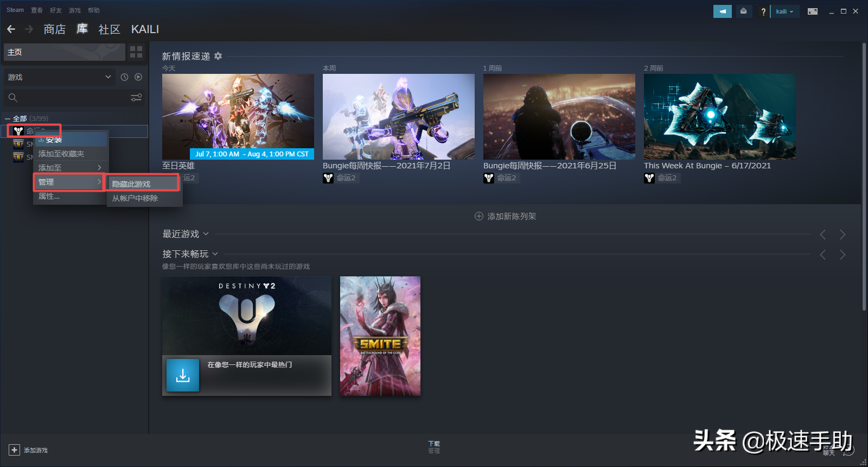Open the 帮助 menu

[x=94, y=10]
